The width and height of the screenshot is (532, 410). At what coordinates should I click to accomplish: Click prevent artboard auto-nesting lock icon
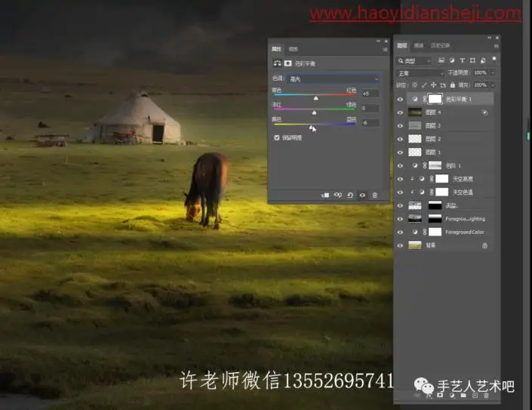pyautogui.click(x=443, y=85)
